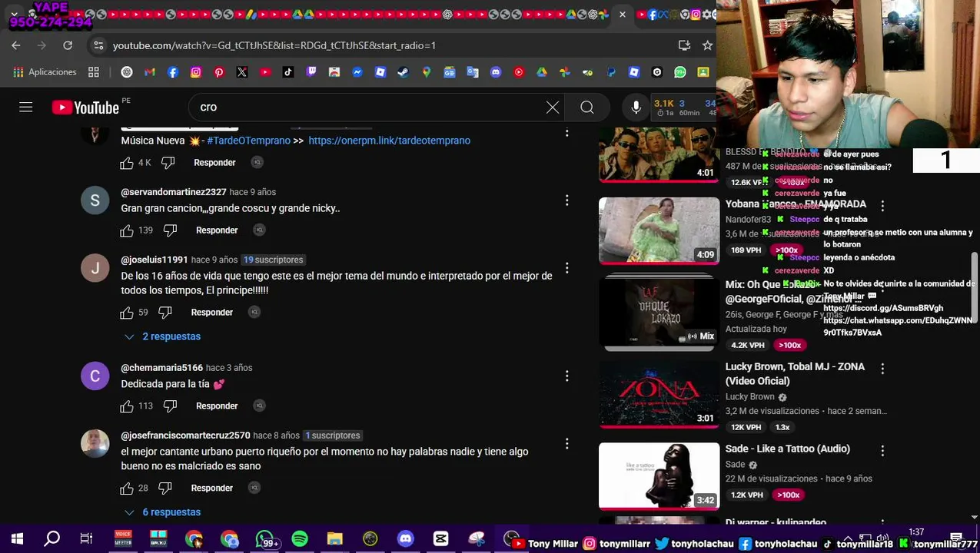The height and width of the screenshot is (553, 980).
Task: Dislike the Música Nueva pinned comment
Action: pos(168,163)
